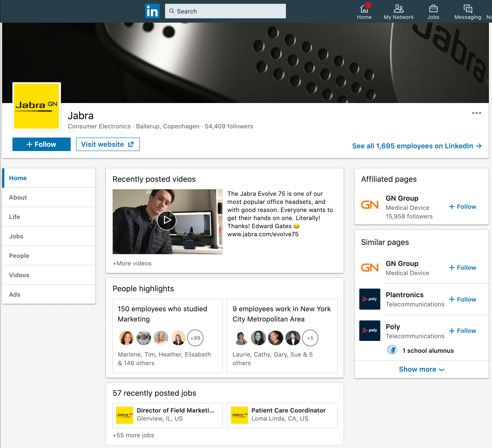Follow Plantronics
The height and width of the screenshot is (448, 492).
pyautogui.click(x=462, y=299)
